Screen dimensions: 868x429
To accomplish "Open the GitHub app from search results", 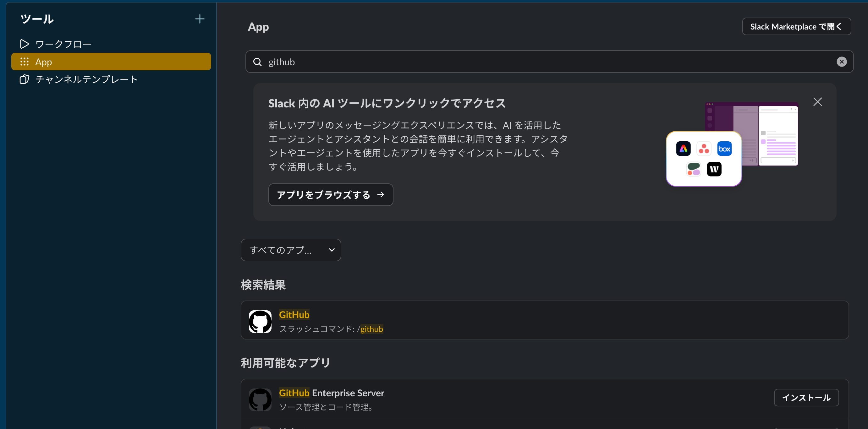I will (x=294, y=314).
